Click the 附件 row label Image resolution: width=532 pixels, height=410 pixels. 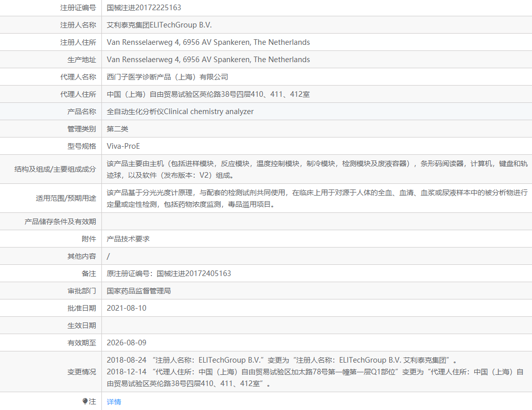pyautogui.click(x=89, y=239)
